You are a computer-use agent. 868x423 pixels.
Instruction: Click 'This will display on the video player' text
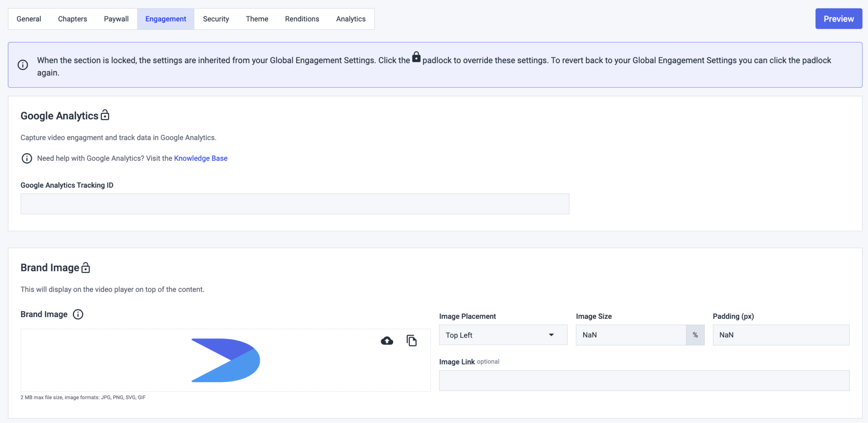(x=112, y=290)
